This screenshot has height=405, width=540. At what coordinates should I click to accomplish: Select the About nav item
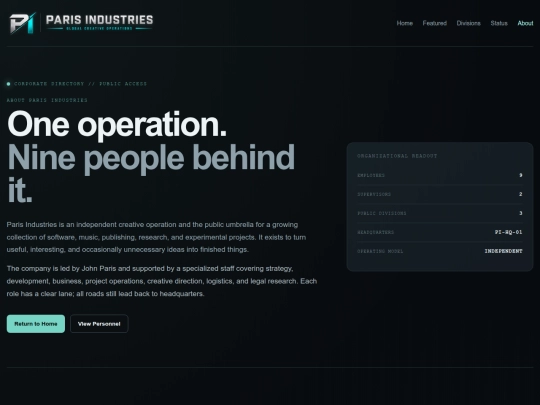tap(525, 23)
